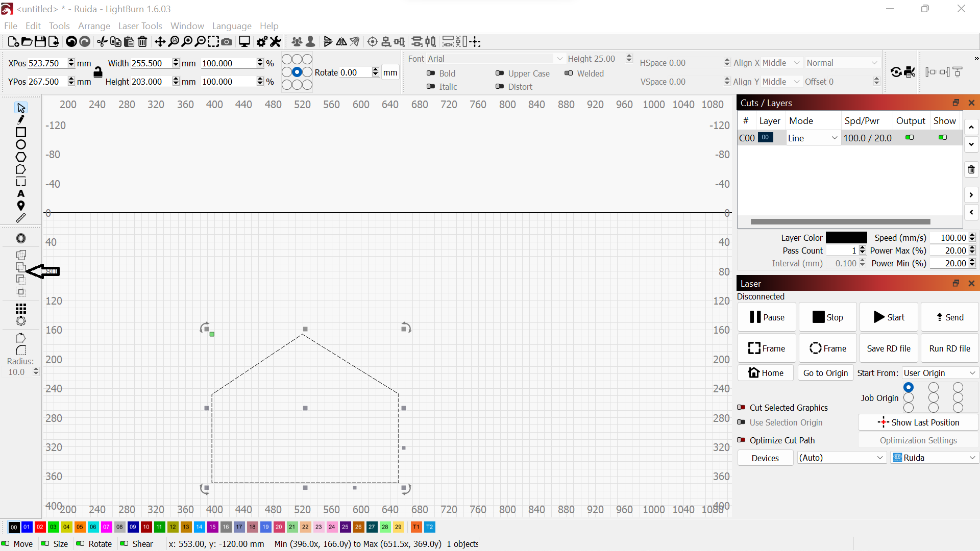The image size is (980, 551).
Task: Expand the layer Mode dropdown showing Line
Action: tap(813, 138)
